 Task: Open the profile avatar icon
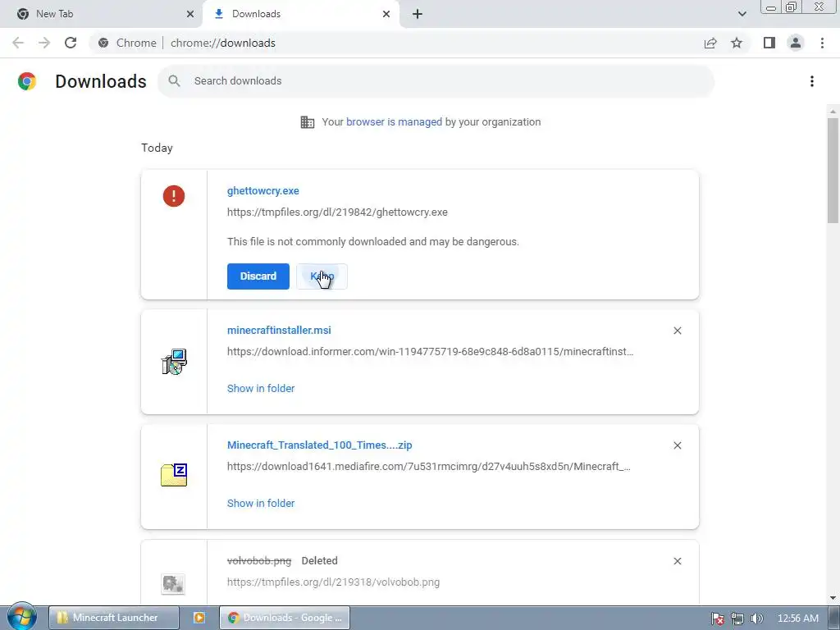pos(796,43)
